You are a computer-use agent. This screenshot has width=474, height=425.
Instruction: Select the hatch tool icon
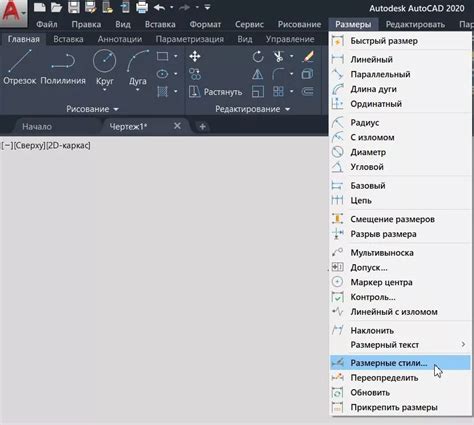coord(162,91)
